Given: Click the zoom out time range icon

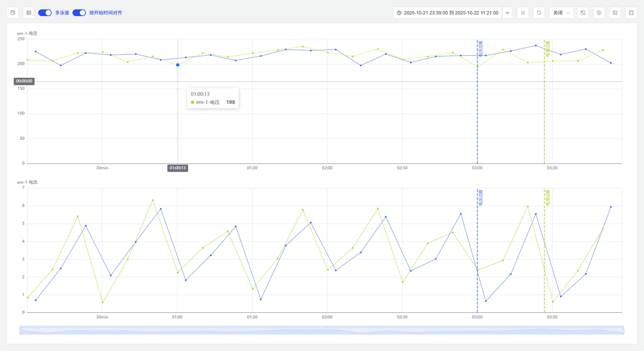Looking at the screenshot, I should [x=523, y=13].
